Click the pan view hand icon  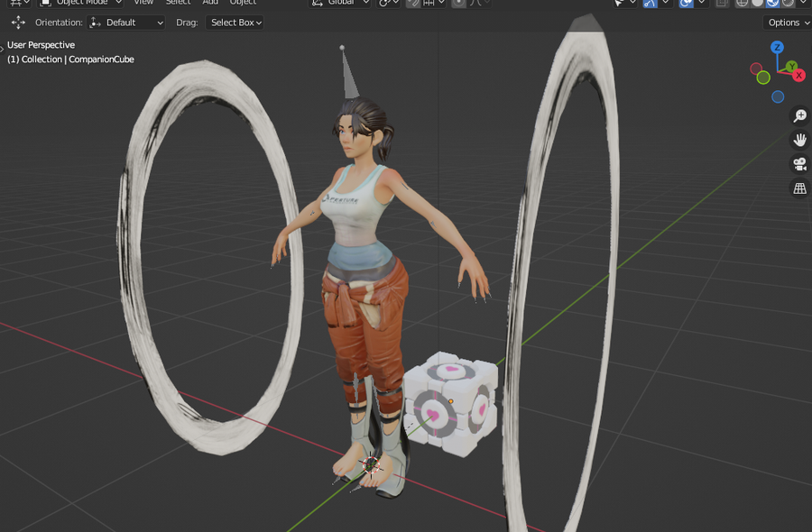pos(800,140)
